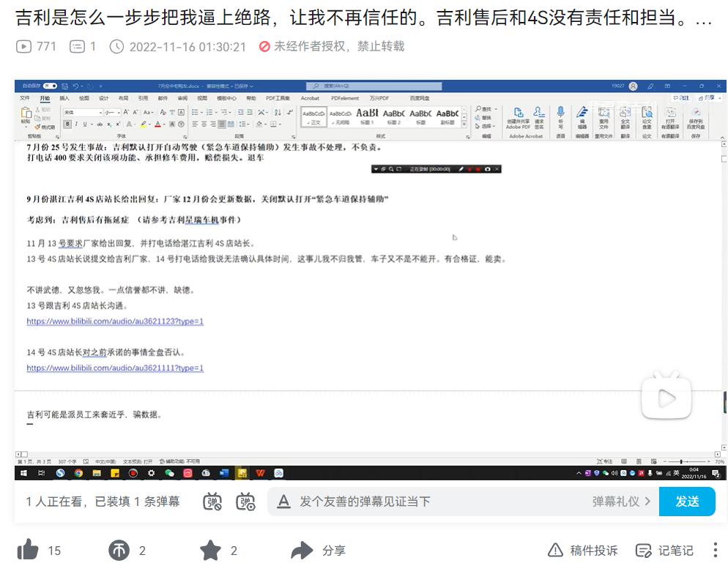Switch to the 设计 Design tab
This screenshot has width=728, height=574.
pyautogui.click(x=103, y=98)
